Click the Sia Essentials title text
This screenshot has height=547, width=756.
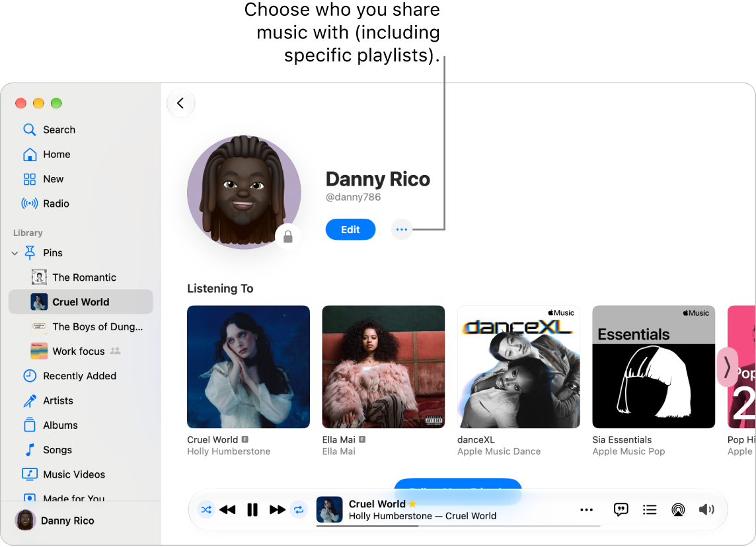(622, 439)
